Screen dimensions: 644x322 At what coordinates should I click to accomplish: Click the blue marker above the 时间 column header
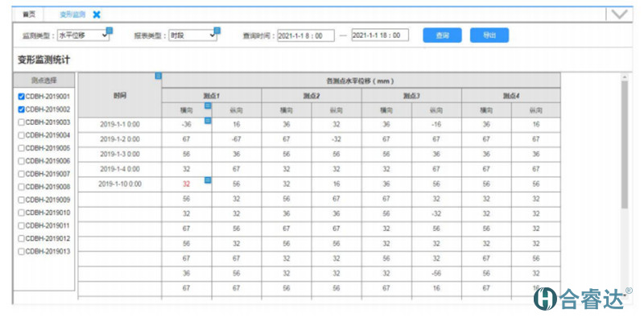[x=159, y=76]
